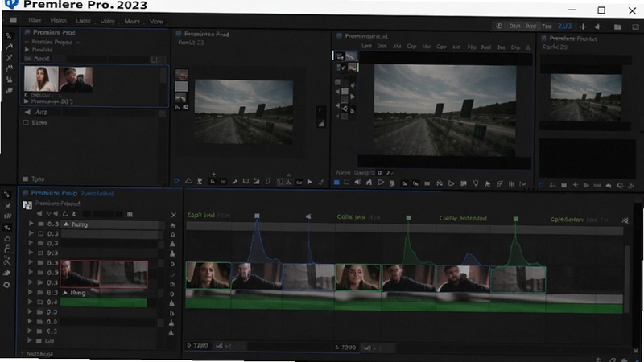Click the shield-shaped marker icon in program monitor transport
Screen dimensions: 644x362
click(x=476, y=183)
